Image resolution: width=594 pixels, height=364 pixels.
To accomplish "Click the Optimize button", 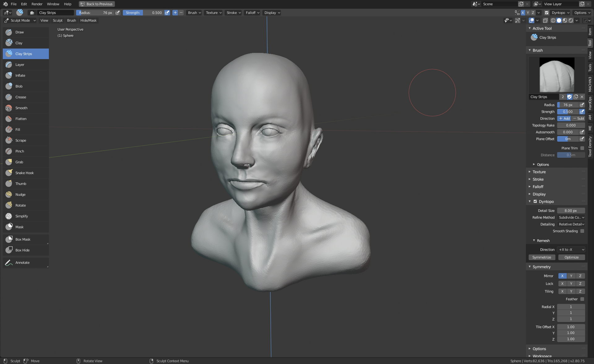I will click(571, 257).
